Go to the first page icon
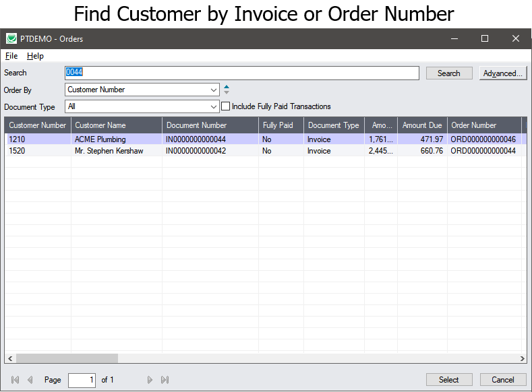Image resolution: width=532 pixels, height=392 pixels. point(16,380)
